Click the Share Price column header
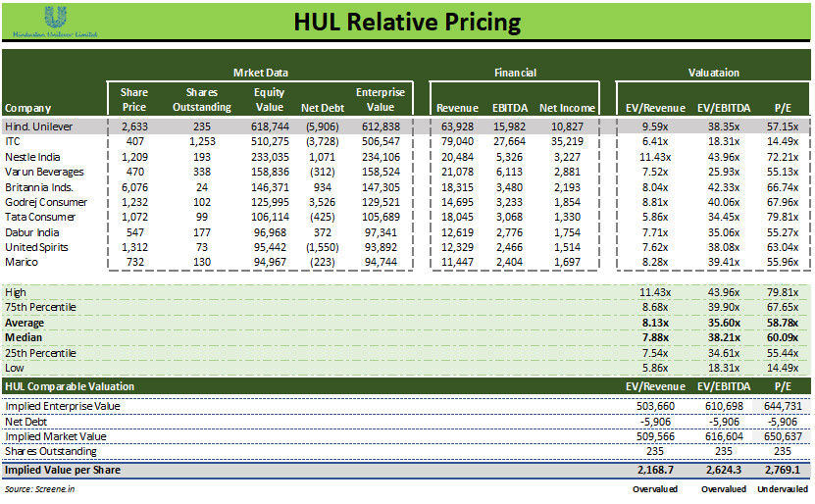Image resolution: width=815 pixels, height=504 pixels. tap(134, 100)
